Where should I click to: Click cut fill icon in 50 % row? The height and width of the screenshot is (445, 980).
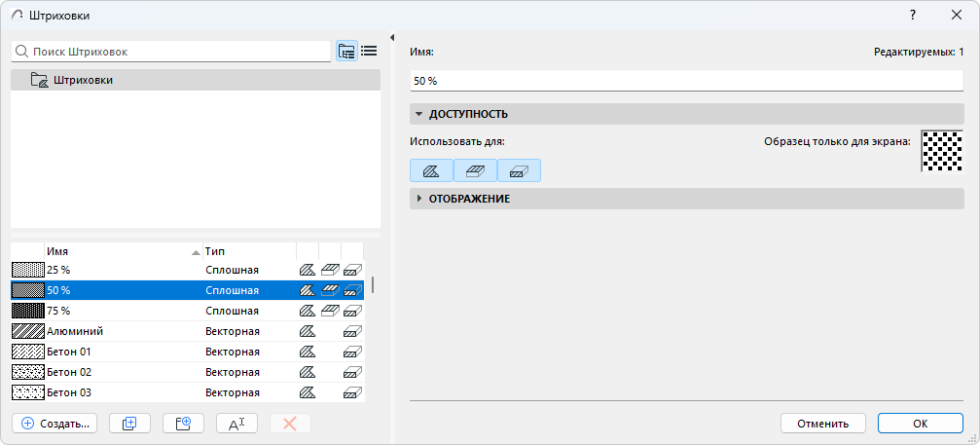(352, 290)
